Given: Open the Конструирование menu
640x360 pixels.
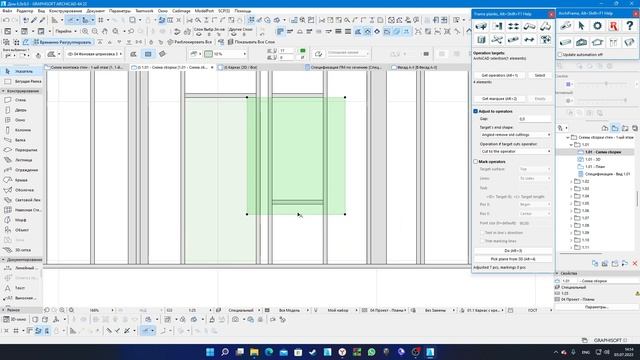Looking at the screenshot, I should coord(66,11).
